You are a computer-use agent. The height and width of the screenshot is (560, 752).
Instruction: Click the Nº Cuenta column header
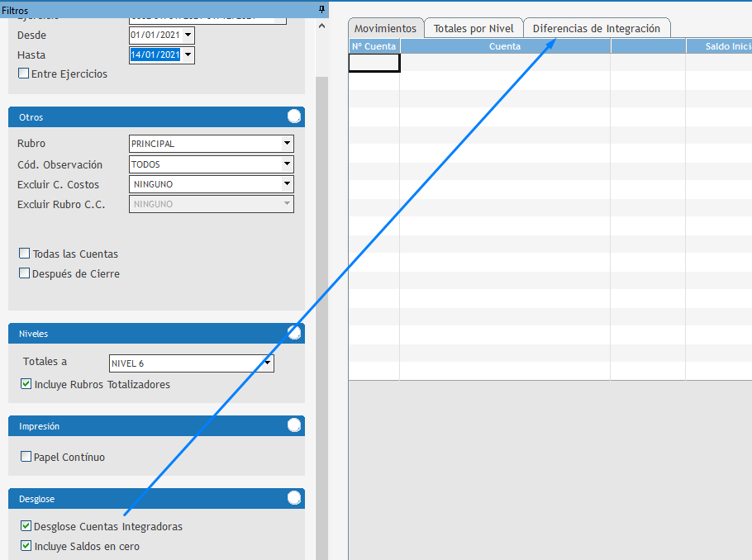374,47
